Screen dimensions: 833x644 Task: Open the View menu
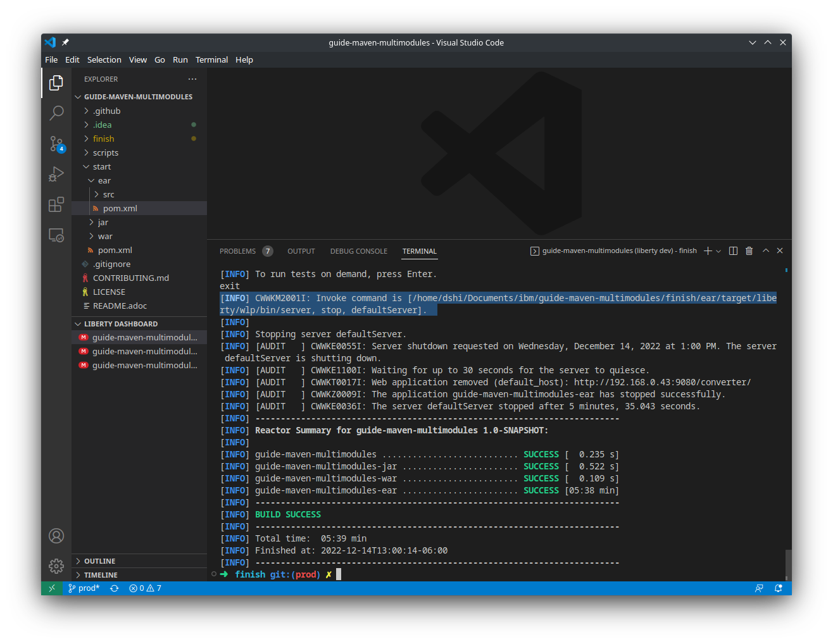[137, 59]
